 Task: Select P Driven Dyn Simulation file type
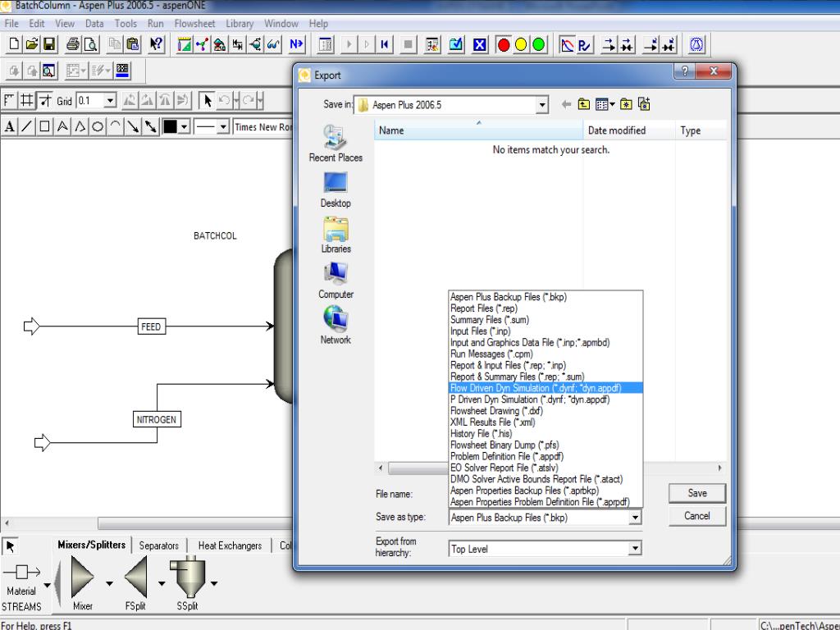(x=546, y=399)
